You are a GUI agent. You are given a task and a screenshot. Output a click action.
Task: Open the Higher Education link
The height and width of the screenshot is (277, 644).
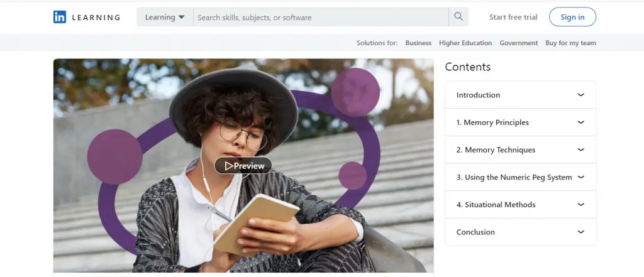pos(465,43)
